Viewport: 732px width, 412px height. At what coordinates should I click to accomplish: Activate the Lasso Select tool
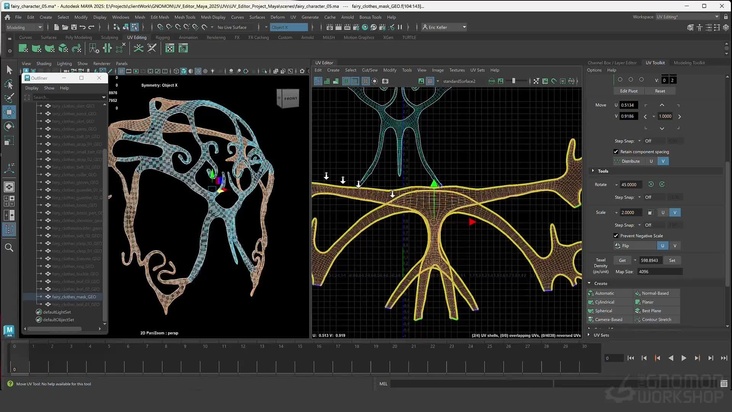pos(9,84)
